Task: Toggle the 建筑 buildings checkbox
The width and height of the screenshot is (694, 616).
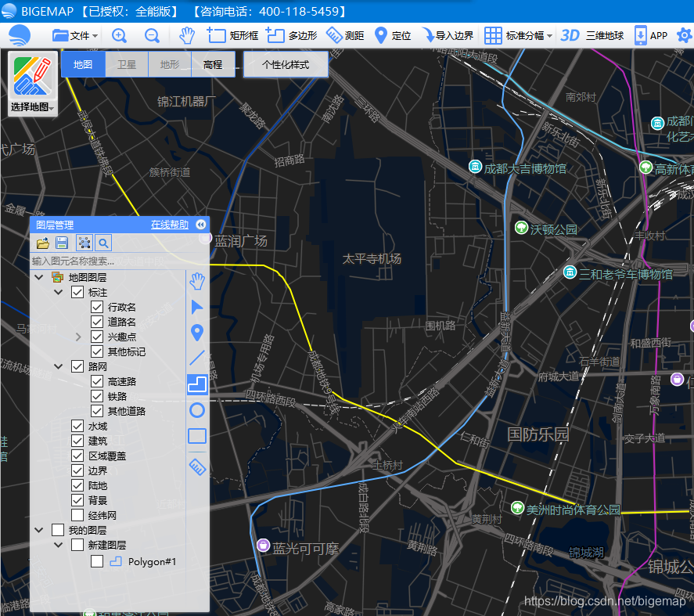Action: 77,441
